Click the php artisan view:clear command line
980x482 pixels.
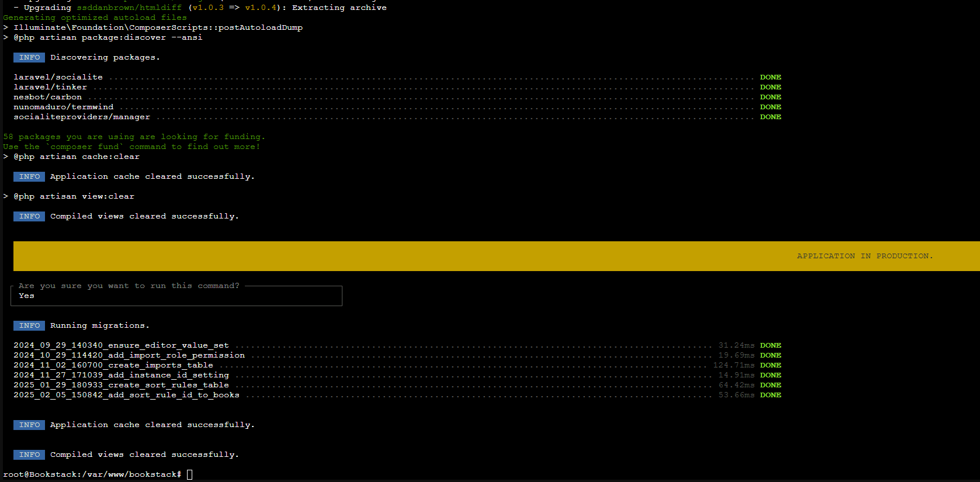74,196
